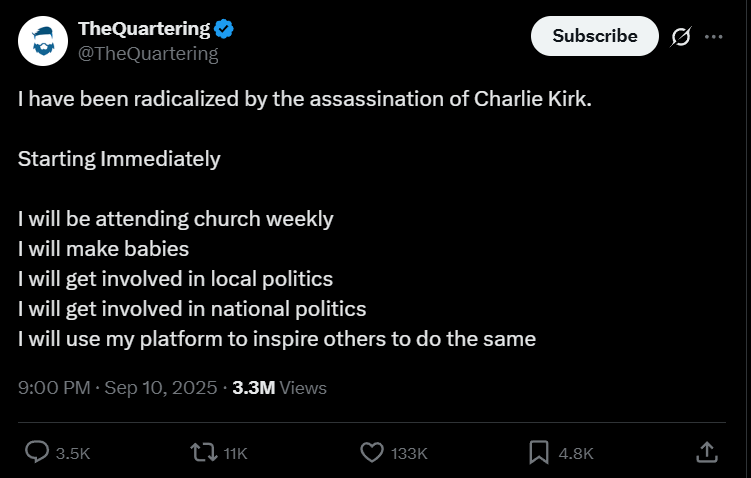Toggle the bookmark icon

coord(539,453)
